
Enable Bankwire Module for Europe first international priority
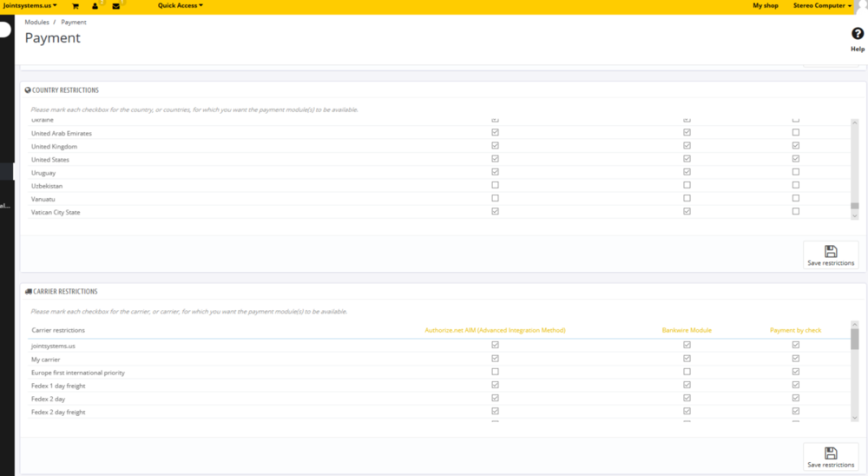click(687, 372)
